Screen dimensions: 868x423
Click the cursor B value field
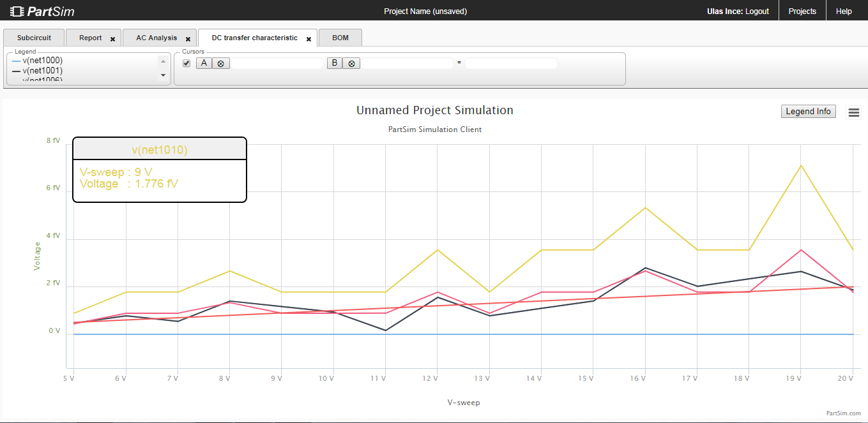(407, 63)
